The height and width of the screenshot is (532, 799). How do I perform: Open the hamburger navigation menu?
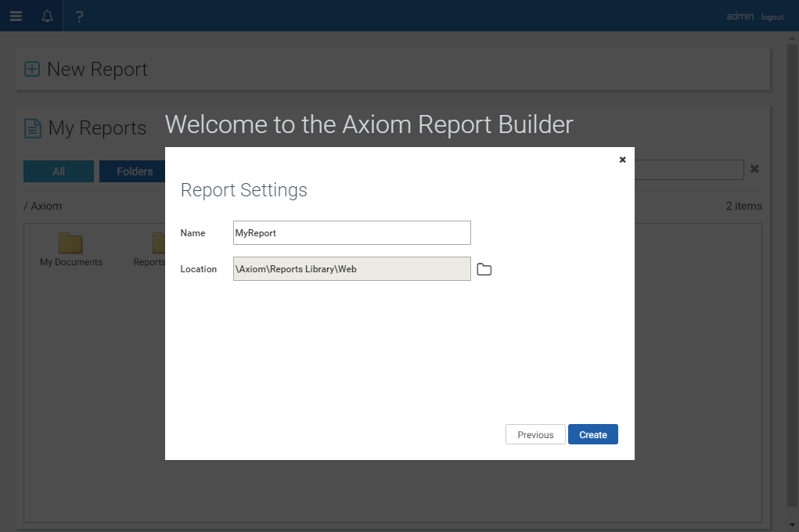coord(16,16)
